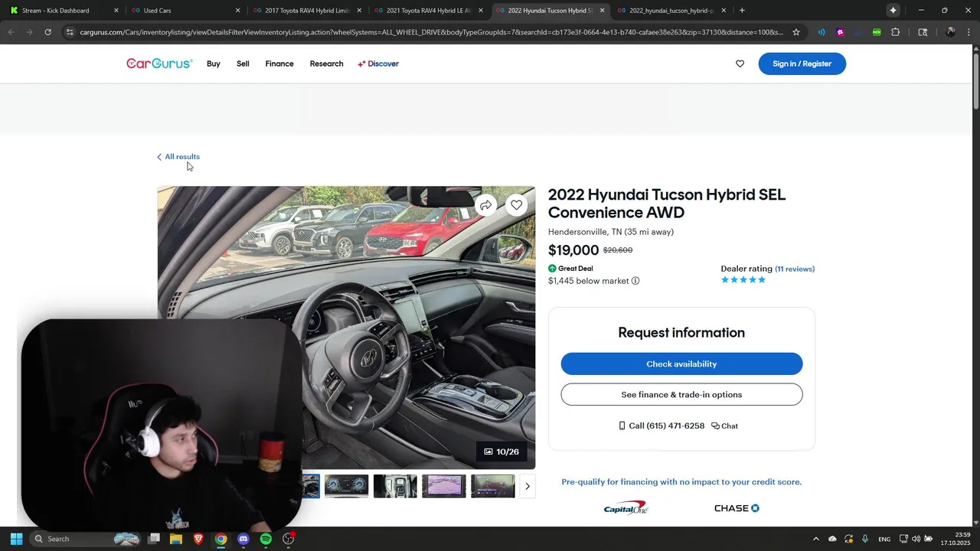The width and height of the screenshot is (980, 551).
Task: Show hidden system tray icons
Action: [x=815, y=539]
